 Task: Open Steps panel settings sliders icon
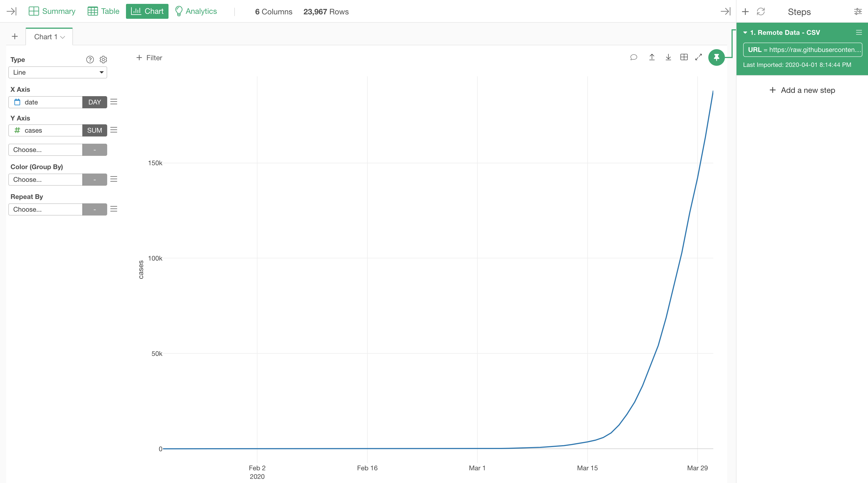click(858, 12)
